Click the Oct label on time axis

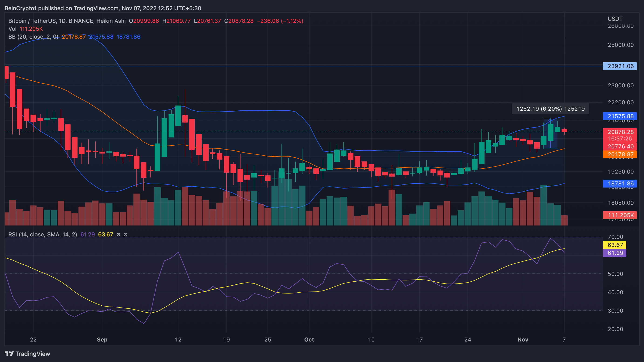(x=309, y=339)
